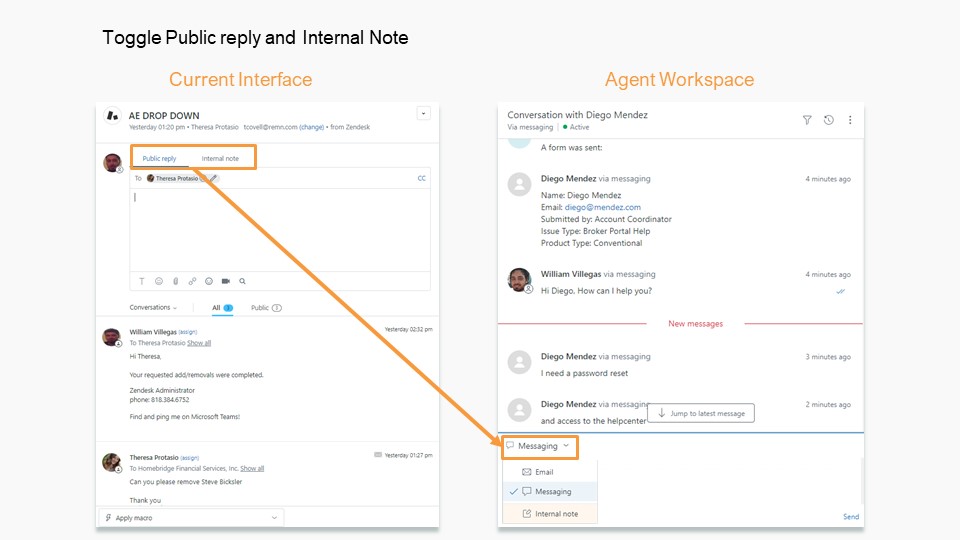Image resolution: width=960 pixels, height=540 pixels.
Task: Click the insert link chain icon
Action: pos(192,281)
